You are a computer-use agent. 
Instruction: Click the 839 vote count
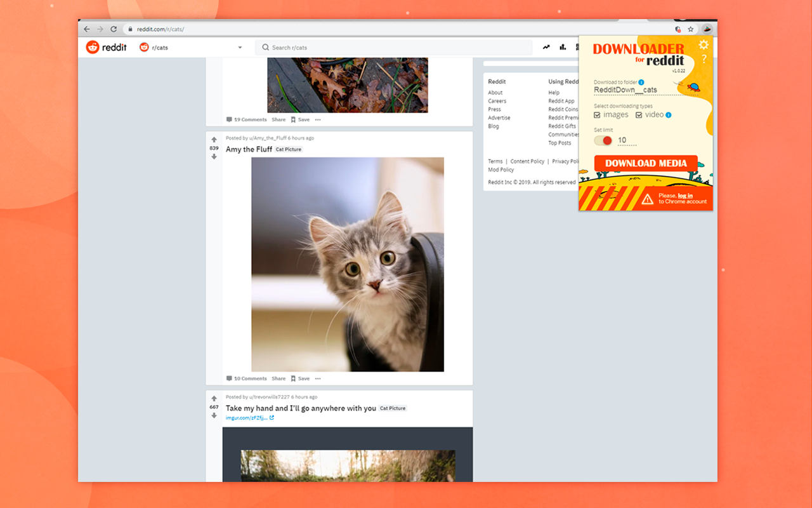pyautogui.click(x=214, y=148)
